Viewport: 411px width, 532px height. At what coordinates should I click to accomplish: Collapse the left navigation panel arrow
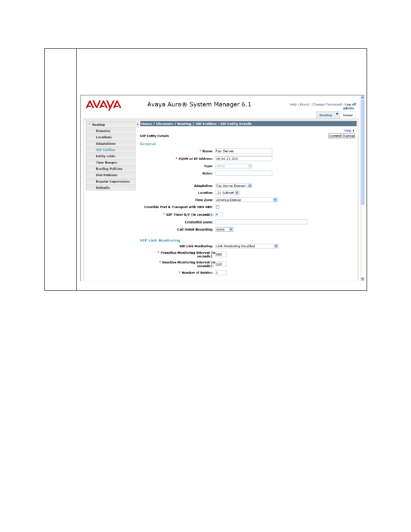click(x=137, y=124)
